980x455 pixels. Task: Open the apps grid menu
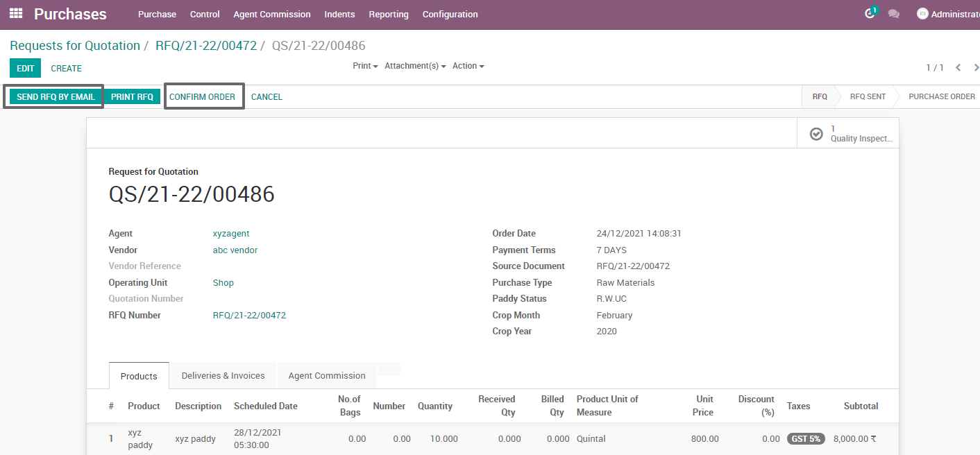[x=15, y=14]
